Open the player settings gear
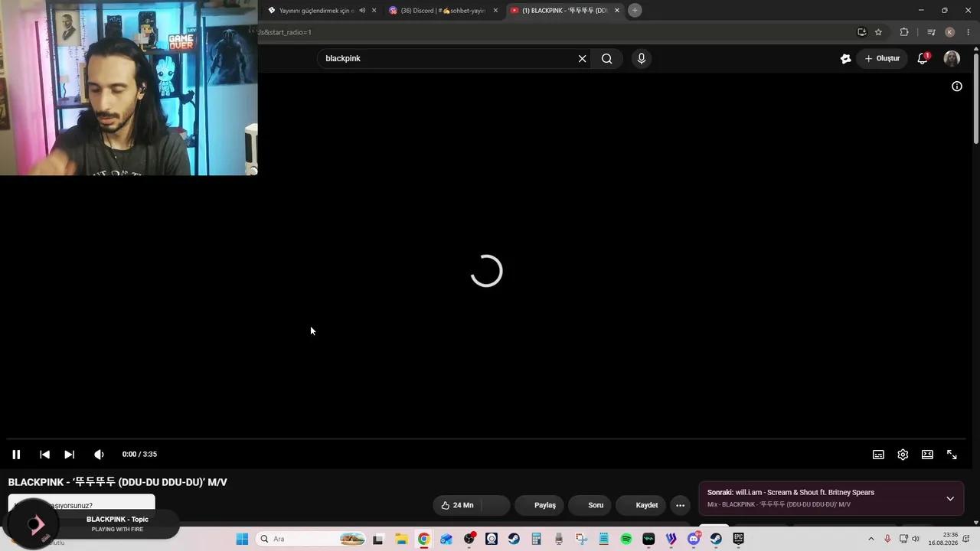 point(903,455)
